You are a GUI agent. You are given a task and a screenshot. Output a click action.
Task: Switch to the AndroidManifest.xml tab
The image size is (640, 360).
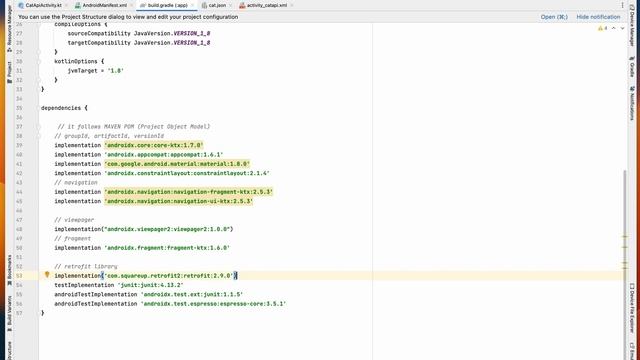coord(104,5)
